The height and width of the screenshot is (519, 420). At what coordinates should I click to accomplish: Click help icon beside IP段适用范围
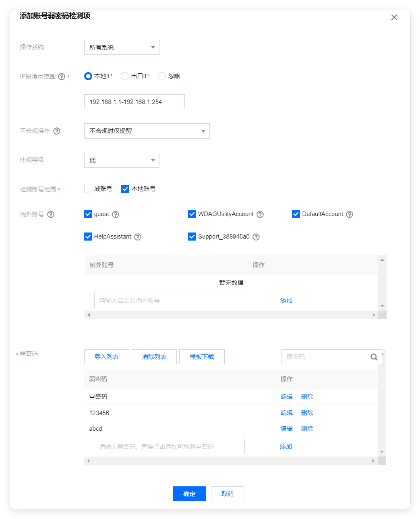pyautogui.click(x=62, y=77)
